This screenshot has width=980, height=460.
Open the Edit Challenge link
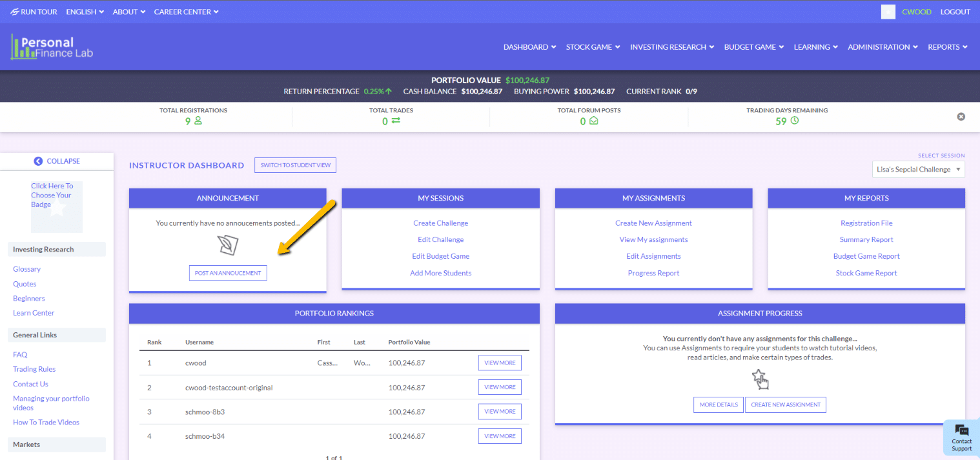pyautogui.click(x=441, y=240)
